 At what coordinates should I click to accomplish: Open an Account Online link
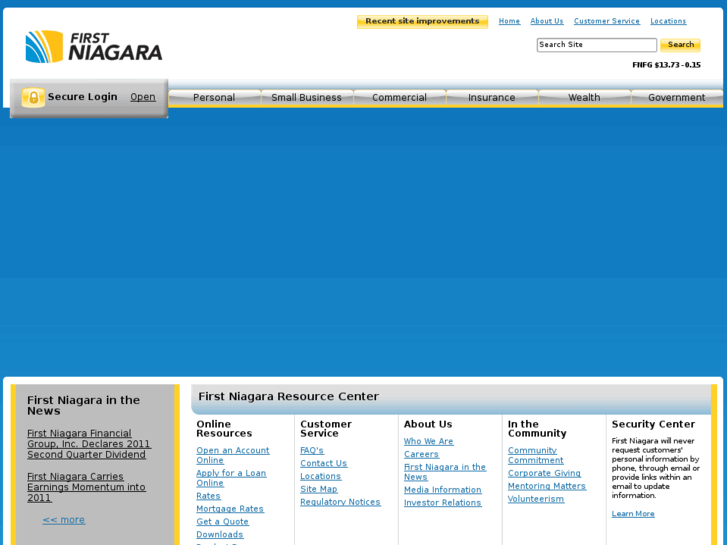click(x=233, y=455)
